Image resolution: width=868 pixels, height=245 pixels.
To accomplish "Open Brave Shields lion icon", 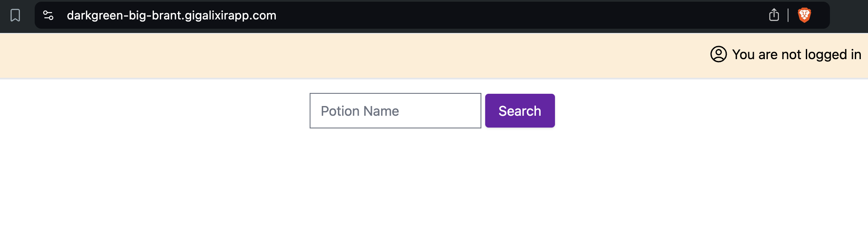I will 804,15.
